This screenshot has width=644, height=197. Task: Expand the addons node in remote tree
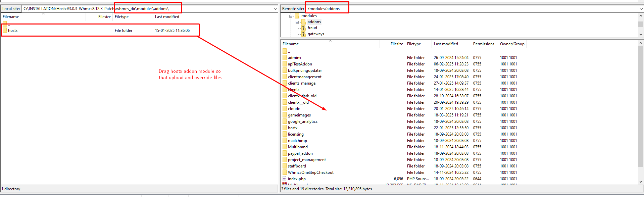pos(297,22)
